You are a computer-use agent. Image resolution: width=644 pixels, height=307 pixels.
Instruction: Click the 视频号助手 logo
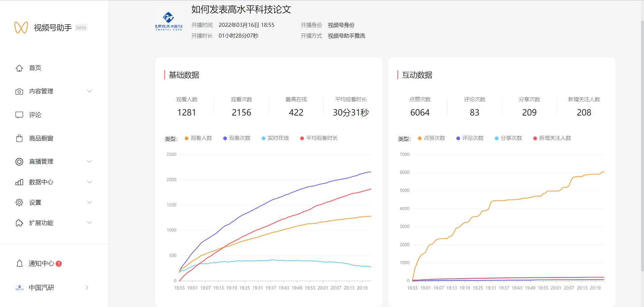(x=21, y=28)
